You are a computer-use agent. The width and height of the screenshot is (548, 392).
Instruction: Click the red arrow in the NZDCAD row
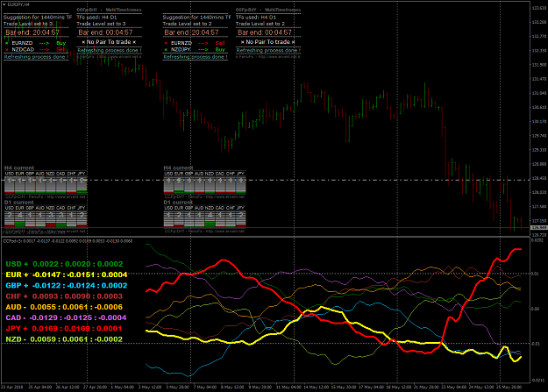coord(44,50)
